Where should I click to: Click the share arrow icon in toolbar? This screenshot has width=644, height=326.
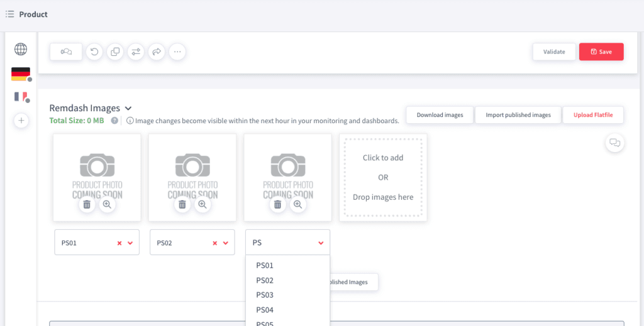[x=157, y=52]
